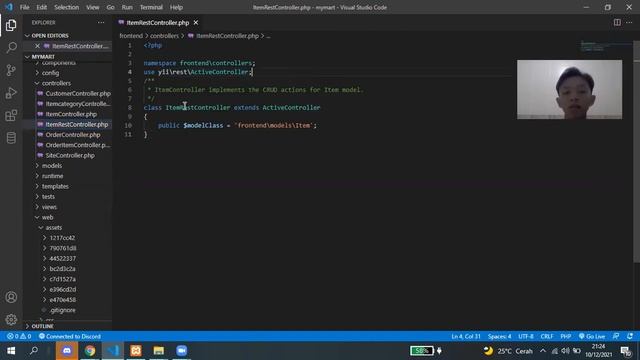Open the database icon in activity bar
The height and width of the screenshot is (360, 640).
[11, 138]
